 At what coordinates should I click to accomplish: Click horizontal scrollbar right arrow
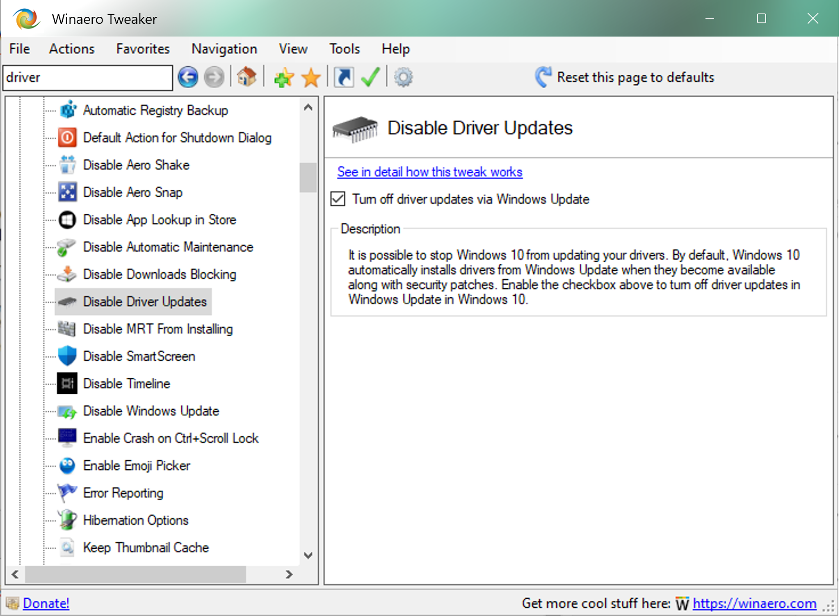[289, 574]
